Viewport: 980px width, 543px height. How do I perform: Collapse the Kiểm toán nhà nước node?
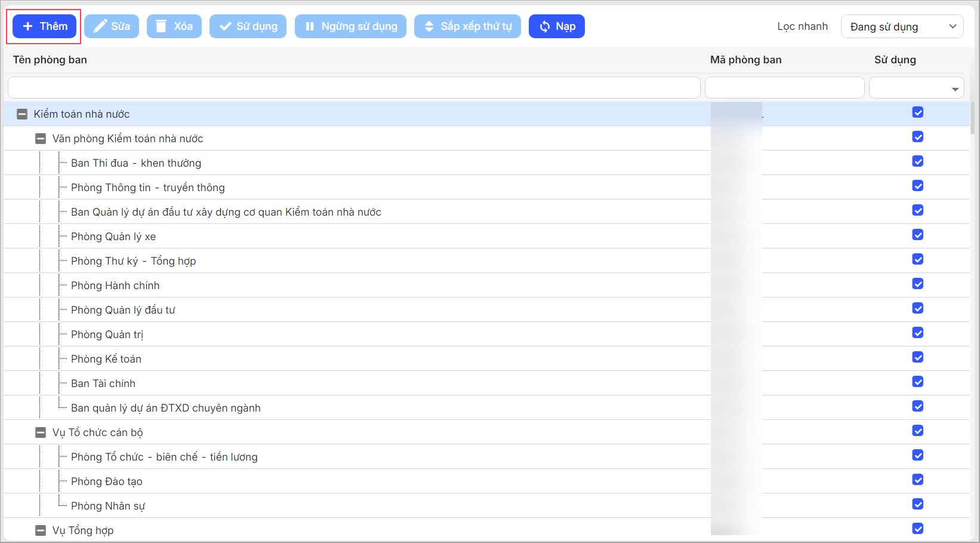[x=22, y=114]
